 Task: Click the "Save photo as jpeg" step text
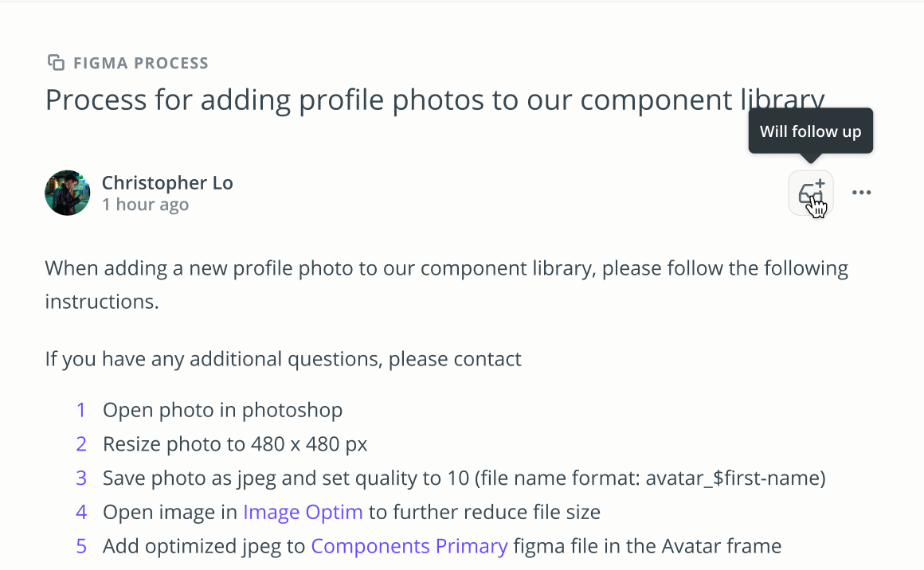[x=464, y=478]
